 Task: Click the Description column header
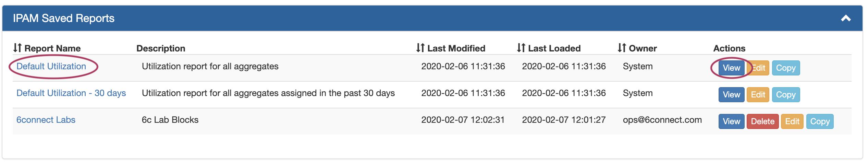click(161, 48)
